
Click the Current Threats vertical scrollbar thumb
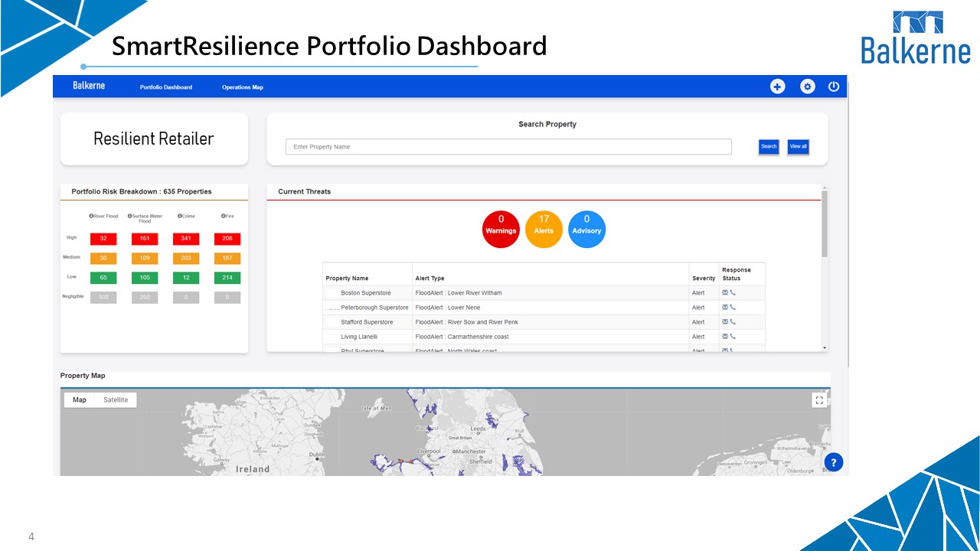tap(825, 223)
